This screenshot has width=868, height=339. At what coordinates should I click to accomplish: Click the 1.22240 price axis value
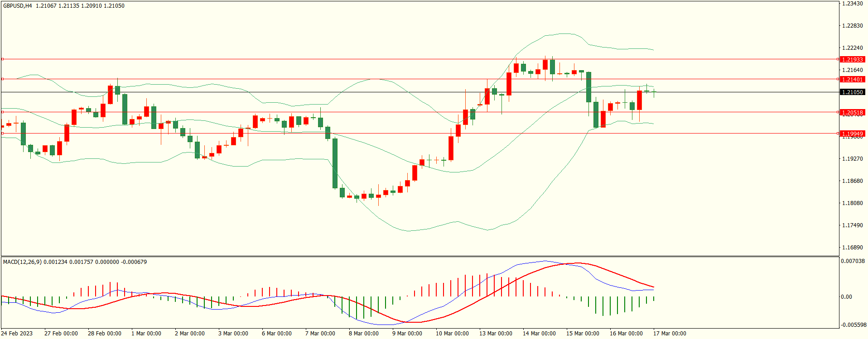(x=852, y=48)
